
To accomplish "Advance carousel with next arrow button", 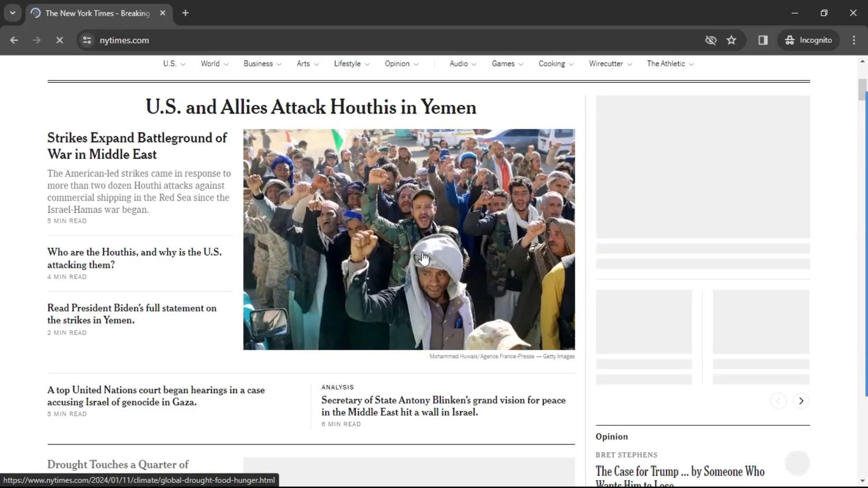I will coord(801,401).
